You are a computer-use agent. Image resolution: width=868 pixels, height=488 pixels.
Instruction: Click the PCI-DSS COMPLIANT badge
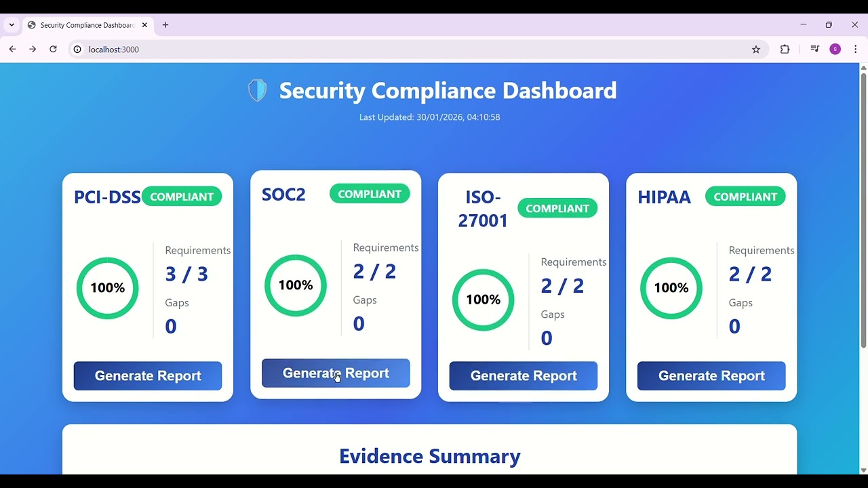182,197
